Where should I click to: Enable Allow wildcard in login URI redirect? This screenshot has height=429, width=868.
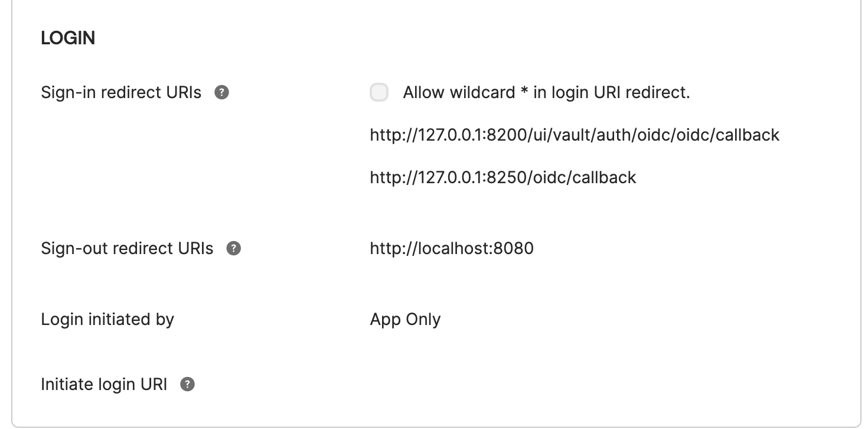tap(379, 93)
